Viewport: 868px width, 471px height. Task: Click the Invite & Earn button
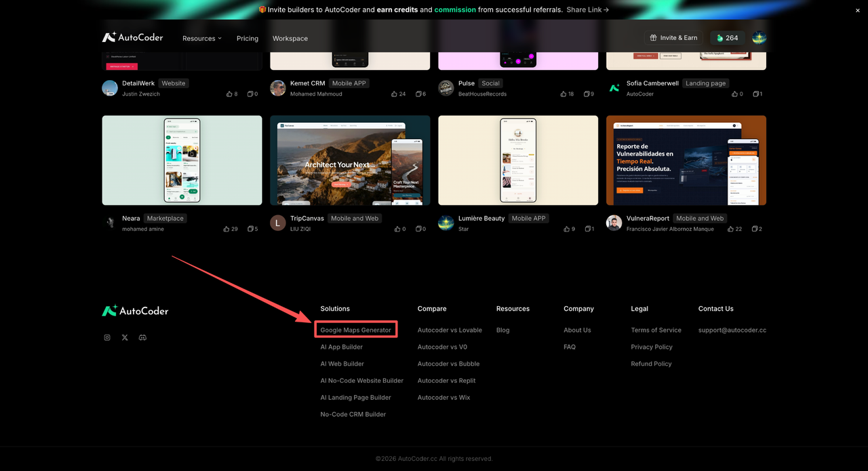(673, 38)
